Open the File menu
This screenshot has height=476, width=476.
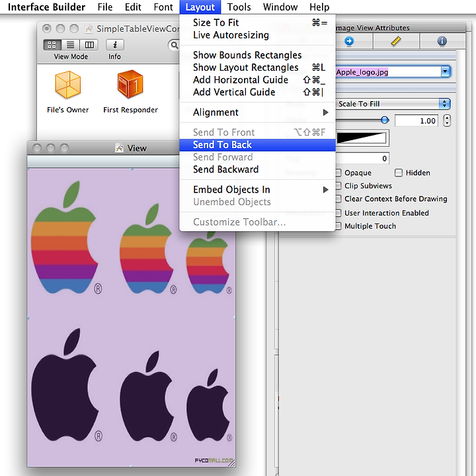(105, 7)
